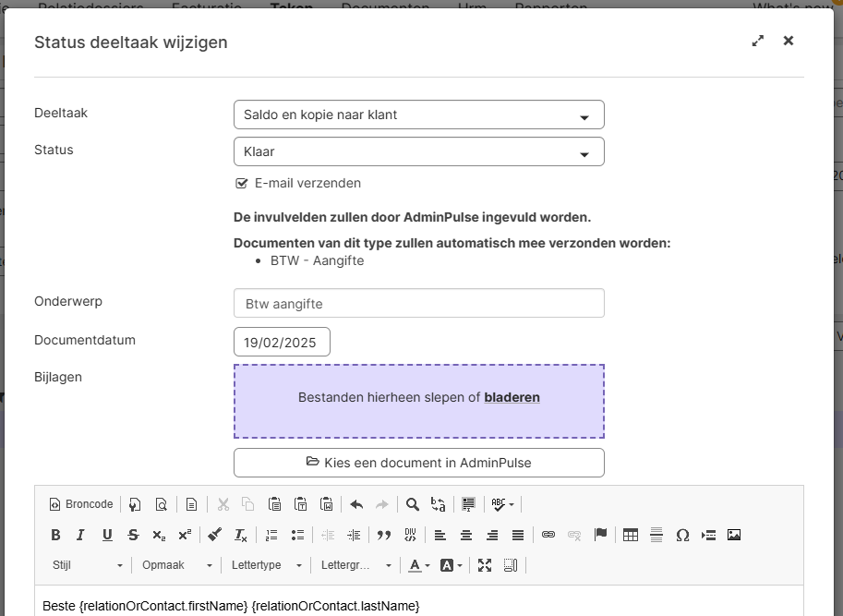Open the Stijl styles dropdown
The height and width of the screenshot is (616, 843).
tap(88, 565)
